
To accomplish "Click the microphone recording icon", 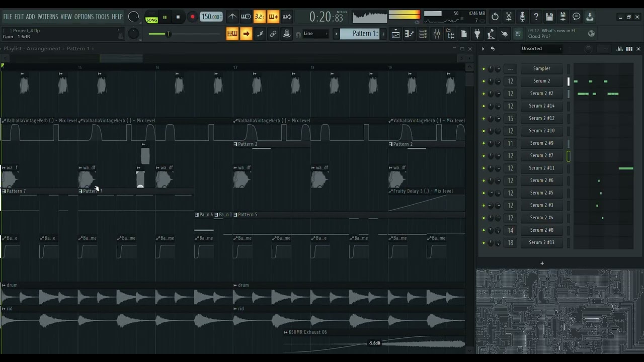I will pyautogui.click(x=522, y=17).
